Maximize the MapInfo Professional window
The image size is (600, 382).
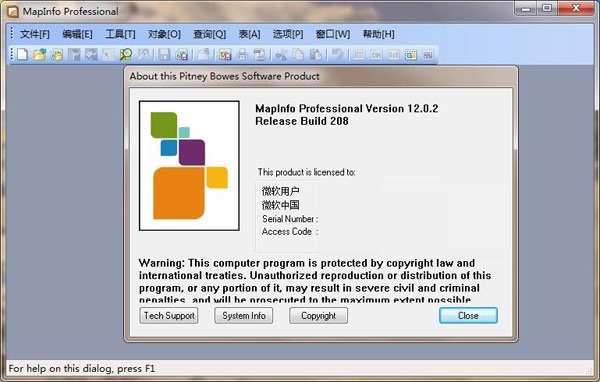coord(548,8)
